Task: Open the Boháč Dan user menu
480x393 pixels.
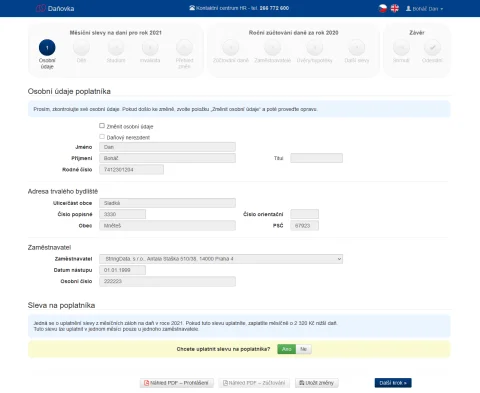Action: tap(424, 9)
